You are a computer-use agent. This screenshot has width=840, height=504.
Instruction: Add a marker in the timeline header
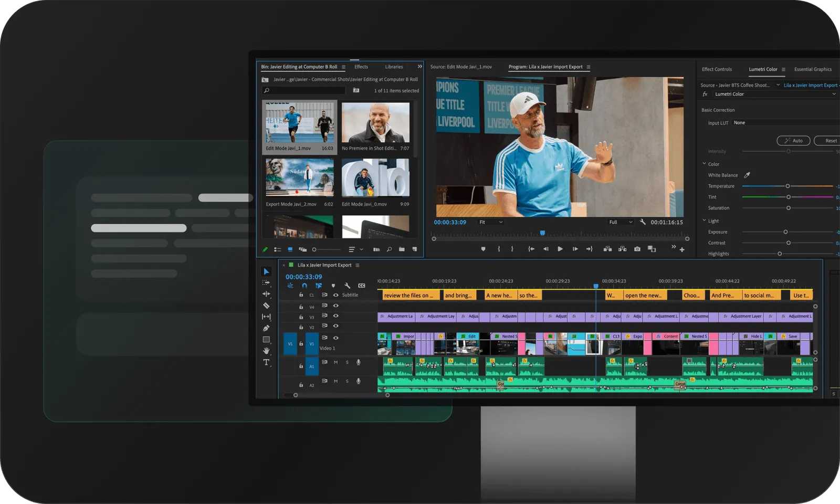coord(333,286)
